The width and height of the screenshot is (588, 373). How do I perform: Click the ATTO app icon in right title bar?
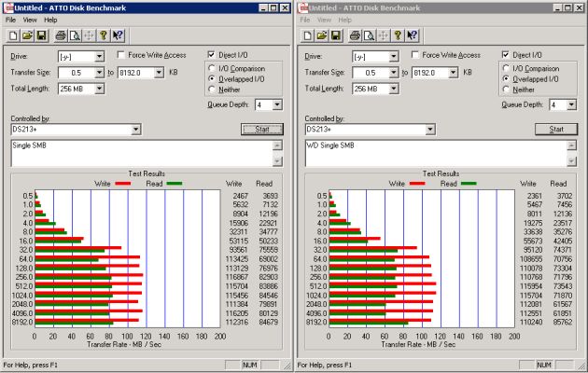[x=303, y=7]
